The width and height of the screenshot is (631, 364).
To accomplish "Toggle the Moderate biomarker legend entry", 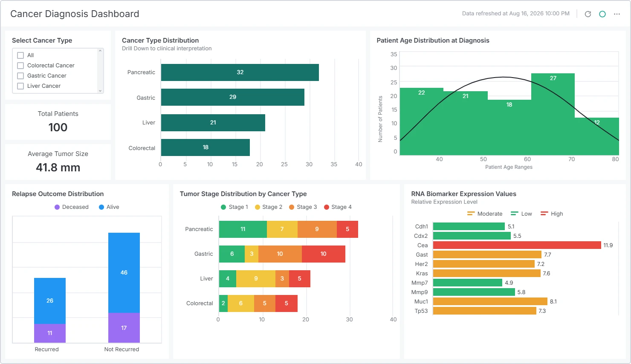I will point(485,214).
